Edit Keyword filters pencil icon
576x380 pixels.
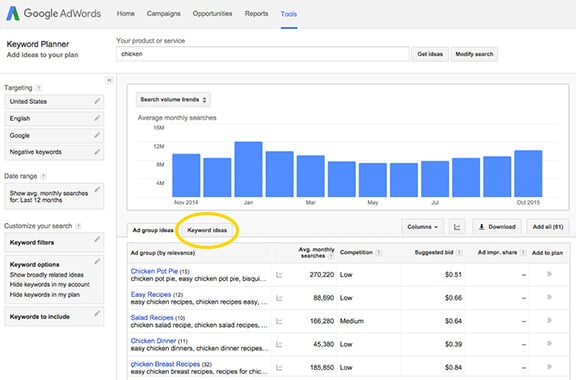pos(97,239)
